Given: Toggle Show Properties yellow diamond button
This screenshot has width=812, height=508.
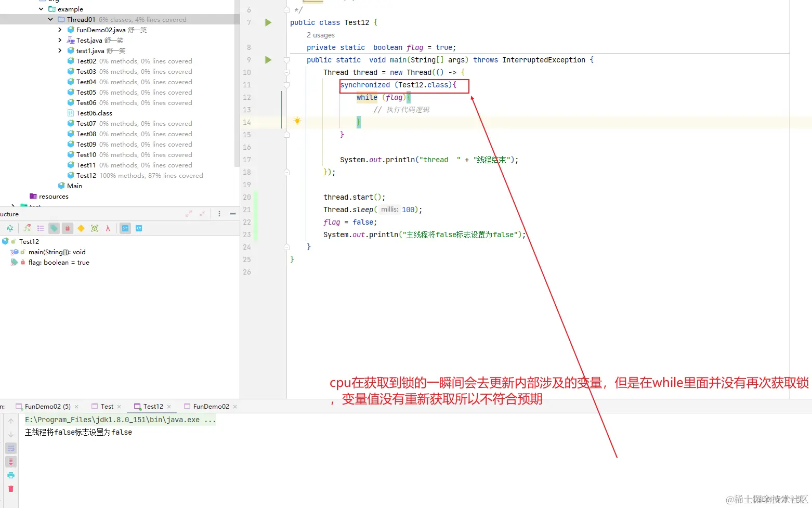Looking at the screenshot, I should (81, 228).
